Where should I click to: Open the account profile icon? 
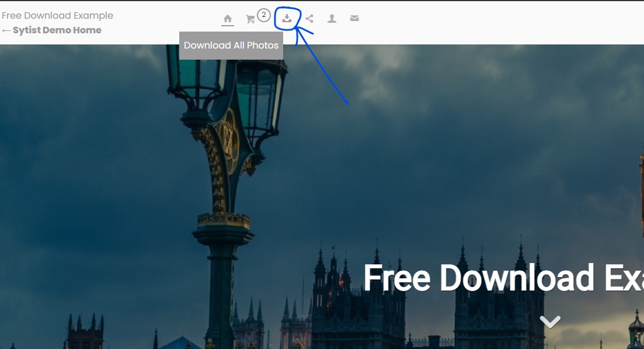(x=332, y=19)
